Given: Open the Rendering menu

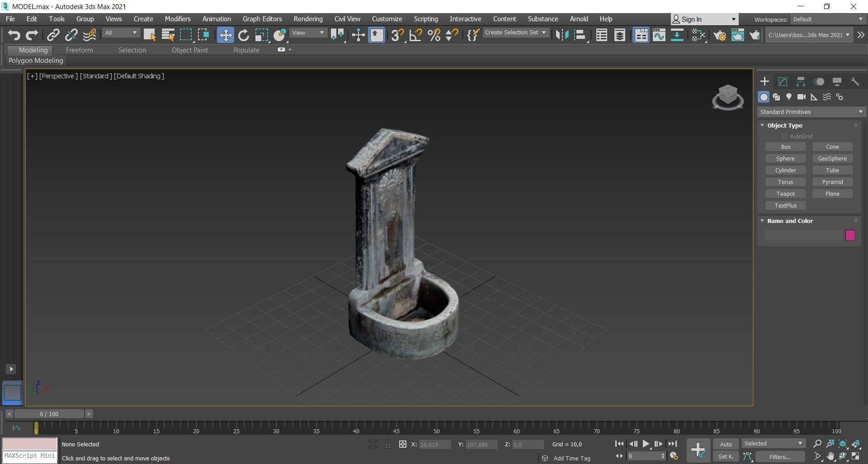Looking at the screenshot, I should tap(308, 19).
